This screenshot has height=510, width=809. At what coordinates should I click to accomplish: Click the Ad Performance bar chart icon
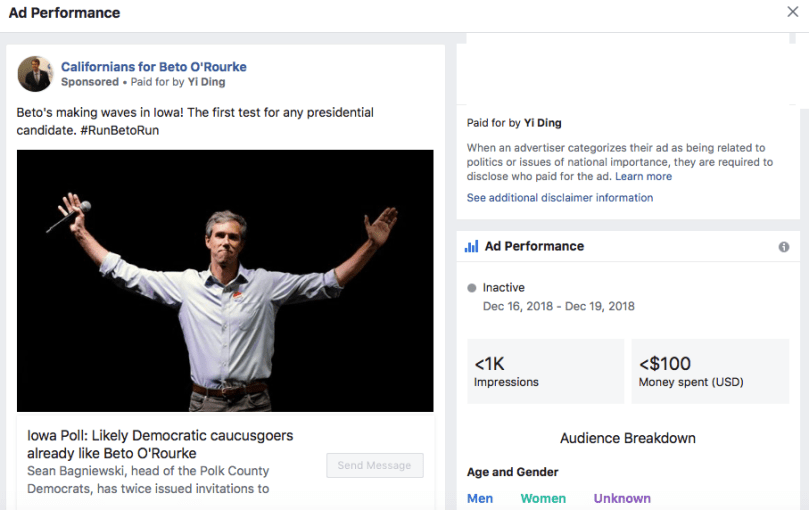[x=471, y=247]
